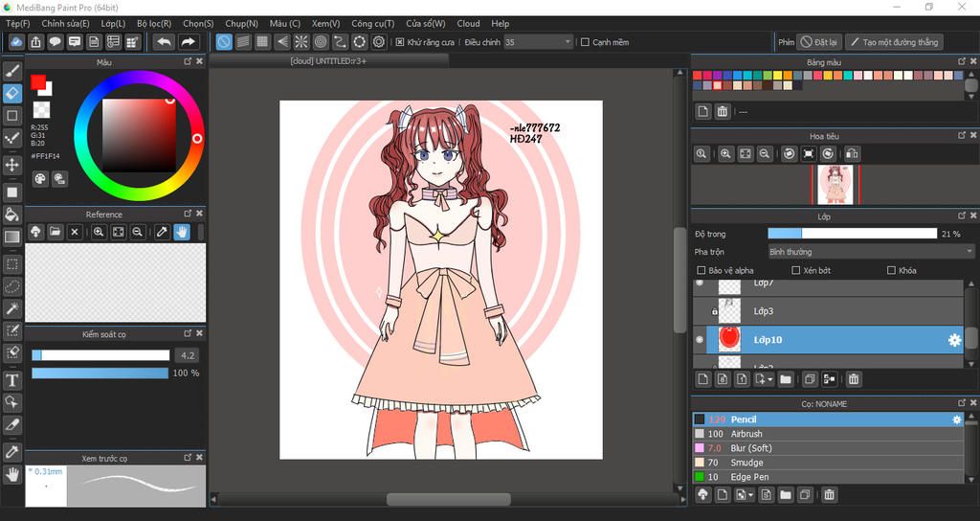Undock the Bảng màu palette panel
The width and height of the screenshot is (980, 521).
pos(962,61)
